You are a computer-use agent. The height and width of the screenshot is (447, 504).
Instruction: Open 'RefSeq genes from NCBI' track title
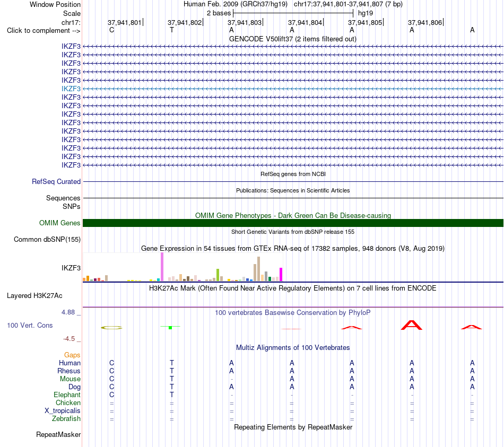point(293,174)
